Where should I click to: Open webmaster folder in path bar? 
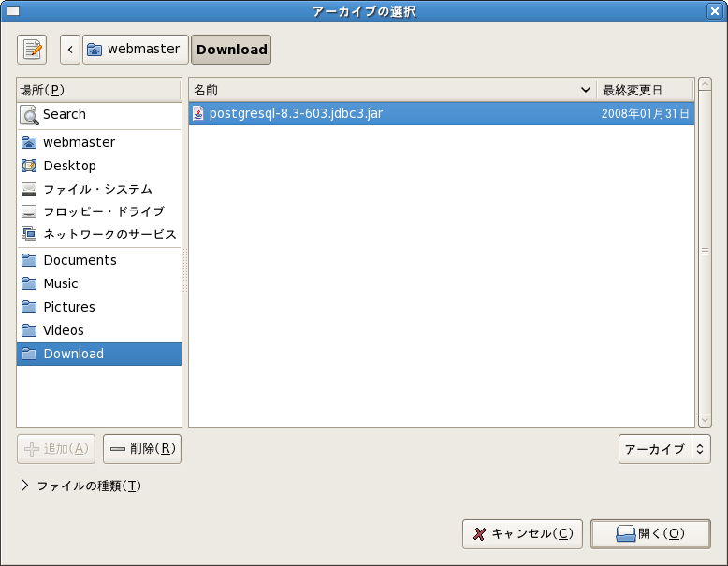click(x=136, y=50)
